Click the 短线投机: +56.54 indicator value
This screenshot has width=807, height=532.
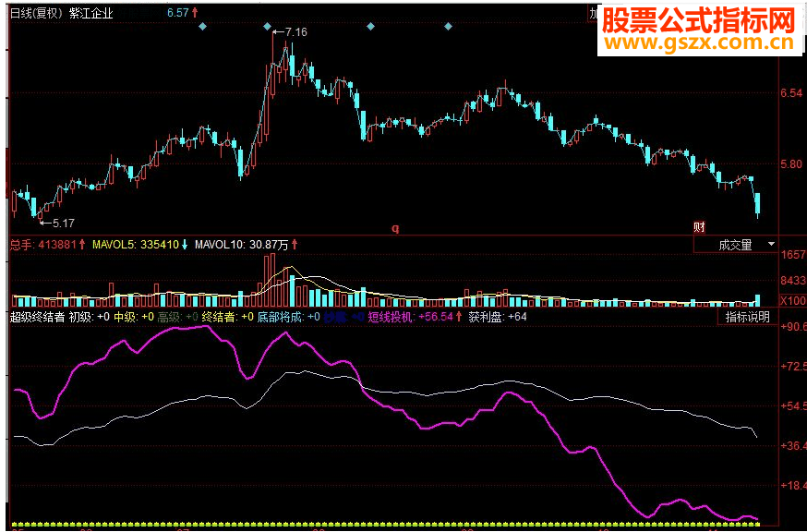(x=416, y=317)
